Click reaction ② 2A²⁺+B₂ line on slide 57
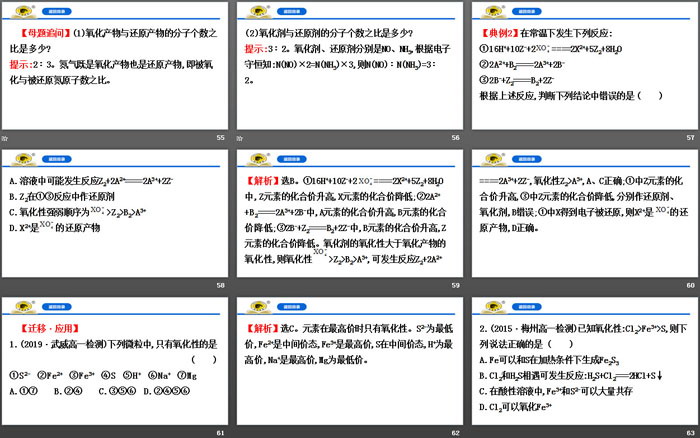The width and height of the screenshot is (700, 438). (x=522, y=65)
